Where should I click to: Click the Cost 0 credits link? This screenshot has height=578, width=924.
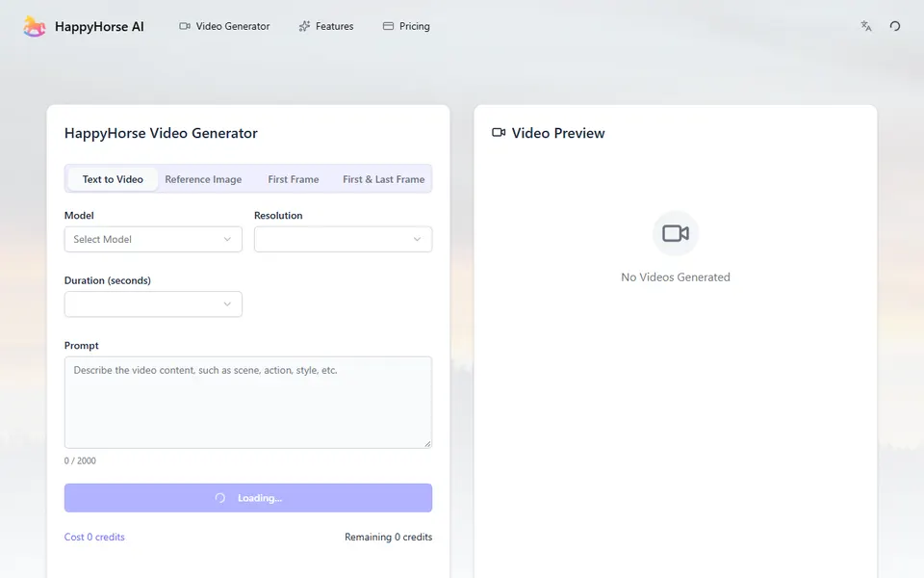click(94, 537)
